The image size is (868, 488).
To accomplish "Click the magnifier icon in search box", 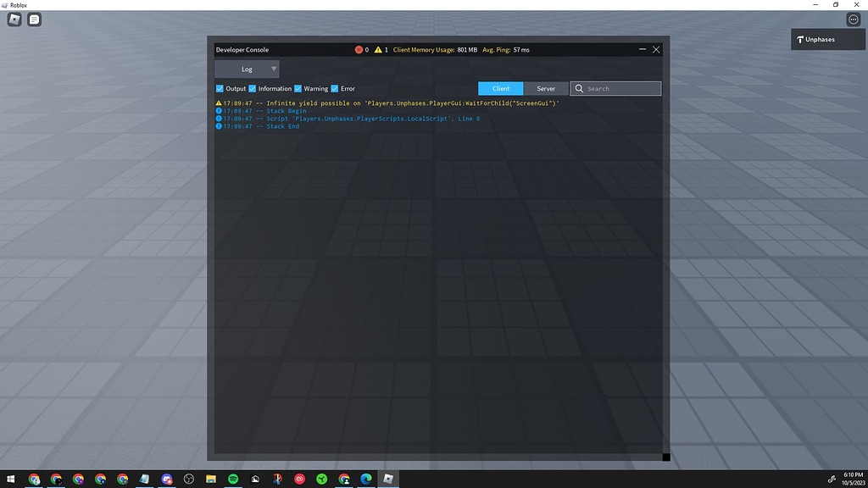I will (579, 88).
